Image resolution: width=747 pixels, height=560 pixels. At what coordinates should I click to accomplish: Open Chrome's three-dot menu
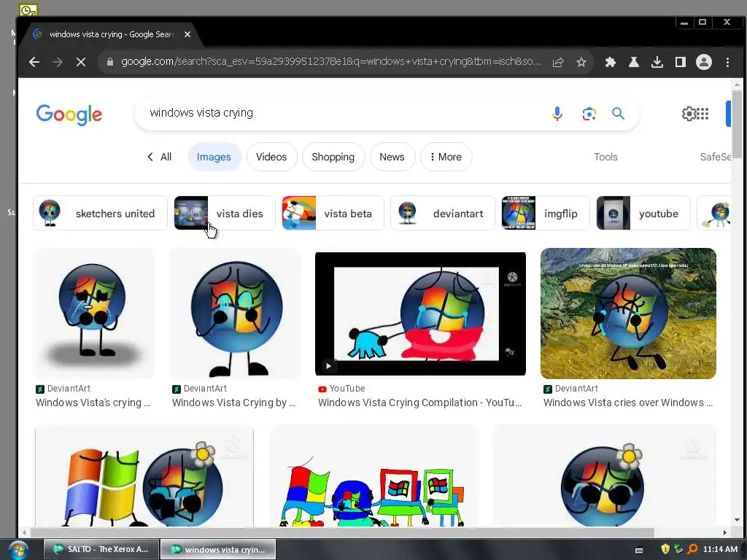(x=727, y=62)
